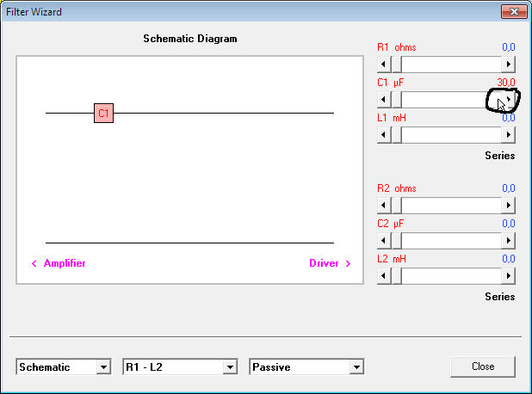Click the L2 value 0,0
Screen dimensions: 532x394
click(509, 259)
